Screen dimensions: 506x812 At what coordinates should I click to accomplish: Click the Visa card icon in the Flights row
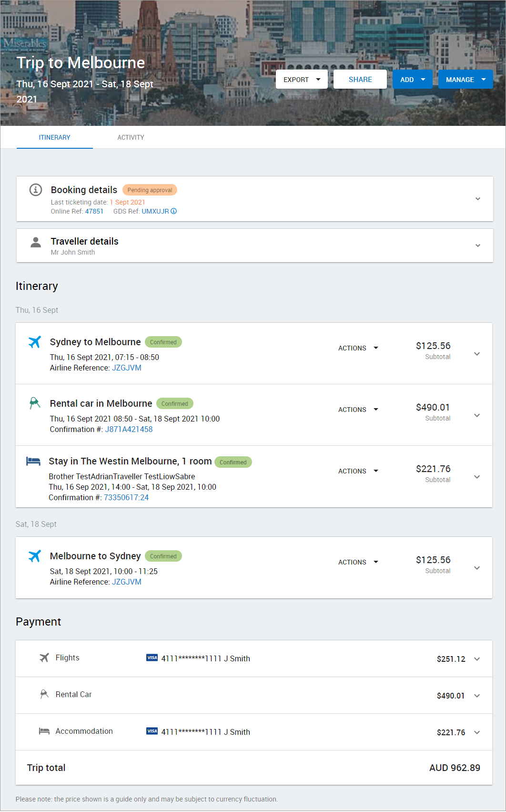pos(152,658)
